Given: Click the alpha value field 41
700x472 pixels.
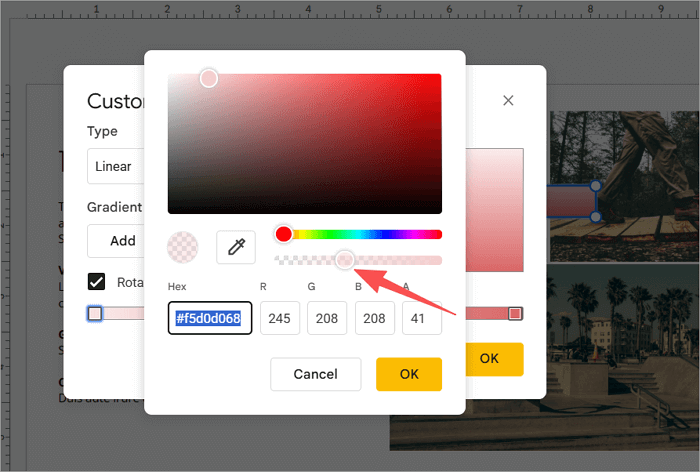Looking at the screenshot, I should coord(422,318).
